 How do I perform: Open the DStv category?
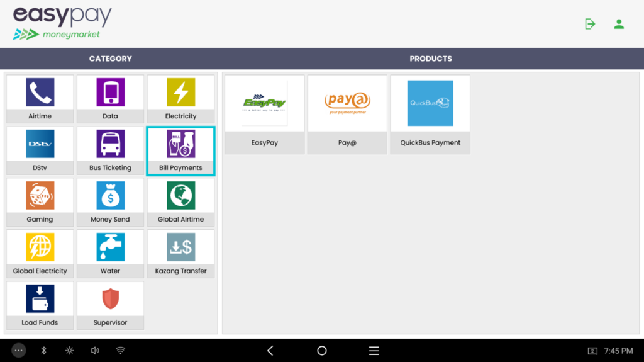tap(40, 150)
